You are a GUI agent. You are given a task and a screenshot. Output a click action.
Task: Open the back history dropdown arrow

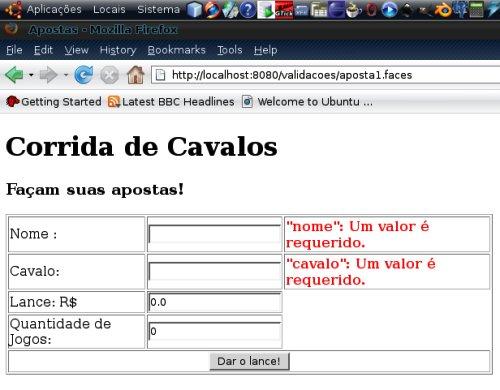pos(31,75)
